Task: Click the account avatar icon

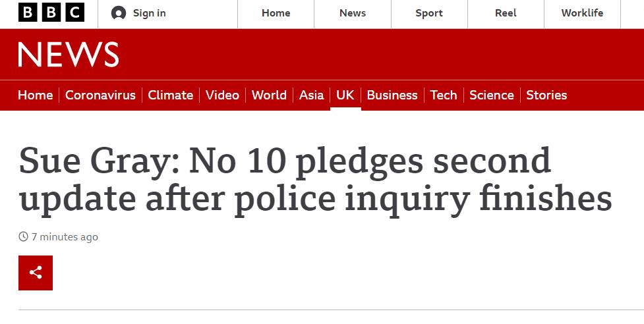Action: [x=119, y=13]
